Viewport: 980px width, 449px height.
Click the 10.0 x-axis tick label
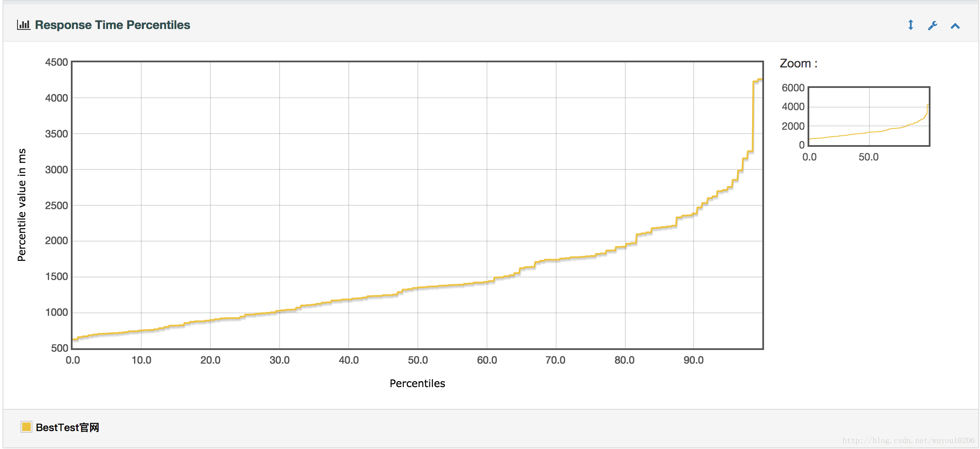pyautogui.click(x=141, y=360)
